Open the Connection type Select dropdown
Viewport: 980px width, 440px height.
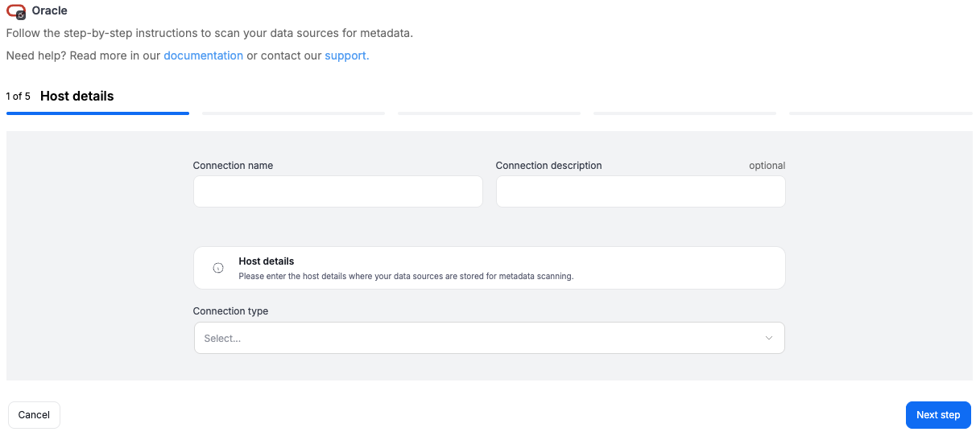[x=489, y=338]
